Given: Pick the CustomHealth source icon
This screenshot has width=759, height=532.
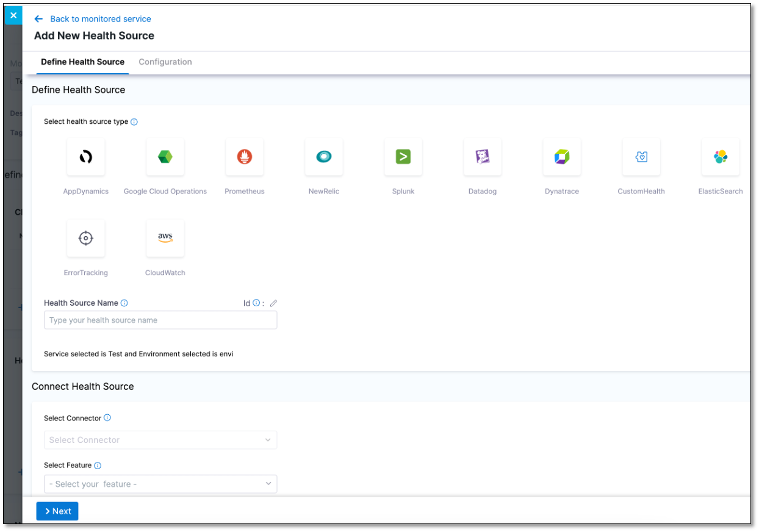Looking at the screenshot, I should [641, 157].
